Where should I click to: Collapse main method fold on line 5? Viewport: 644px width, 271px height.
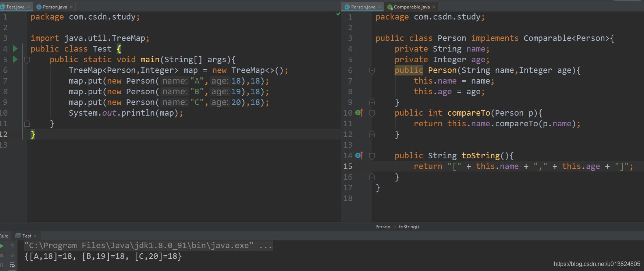coord(27,59)
